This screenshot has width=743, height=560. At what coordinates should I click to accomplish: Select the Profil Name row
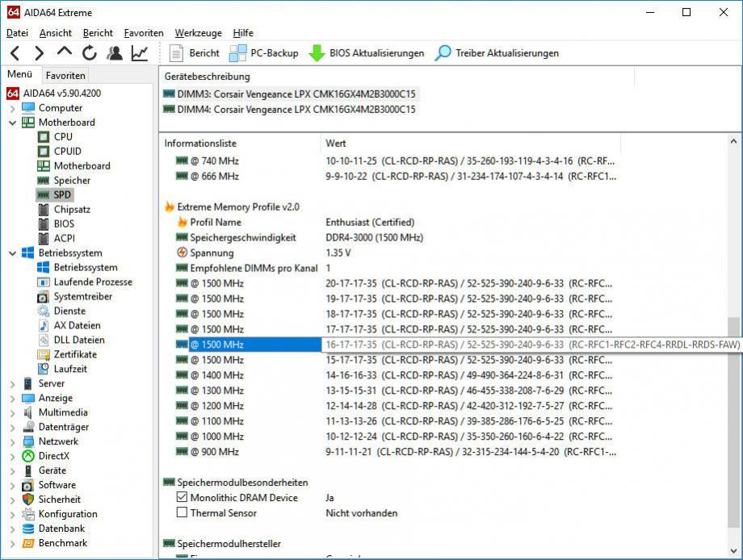pyautogui.click(x=296, y=223)
